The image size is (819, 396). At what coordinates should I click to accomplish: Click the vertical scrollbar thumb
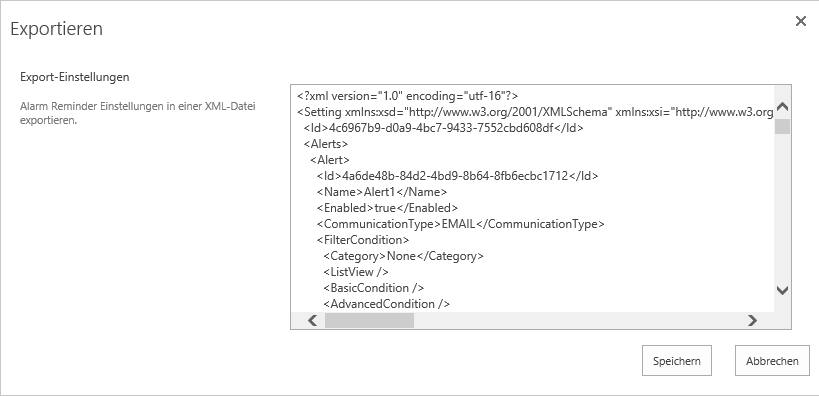click(x=782, y=126)
